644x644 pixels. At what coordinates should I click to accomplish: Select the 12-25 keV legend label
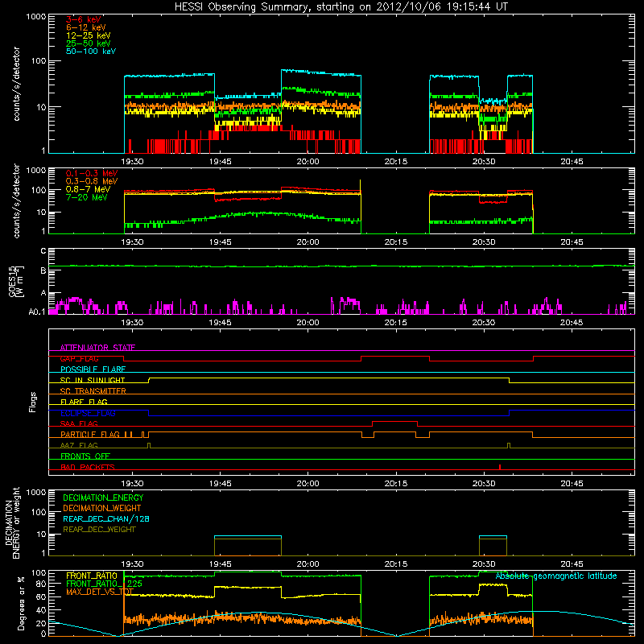pyautogui.click(x=88, y=35)
